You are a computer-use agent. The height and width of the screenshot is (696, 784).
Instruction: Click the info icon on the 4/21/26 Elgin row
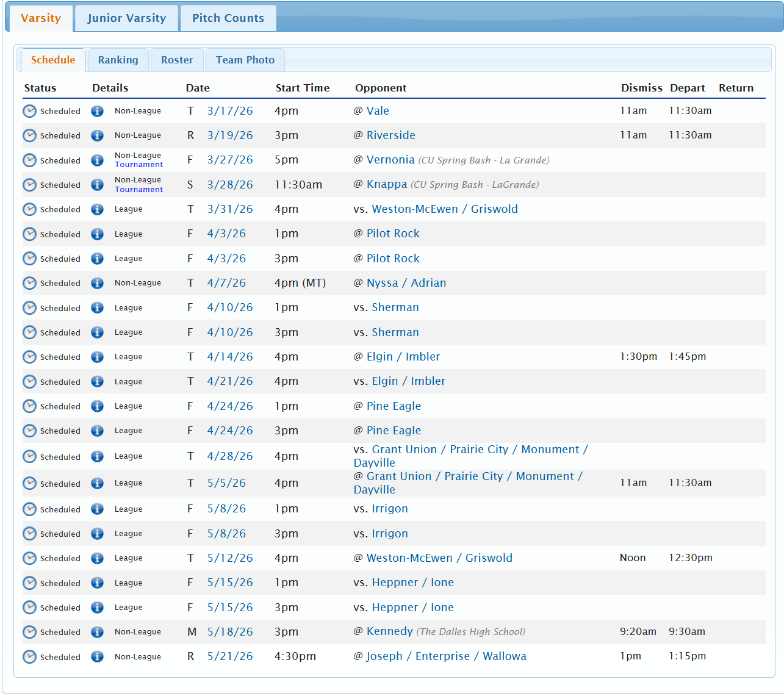pyautogui.click(x=97, y=382)
